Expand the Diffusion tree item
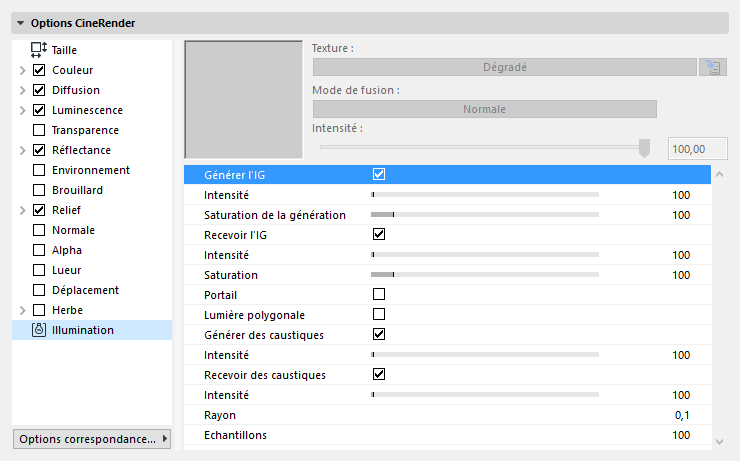740x461 pixels. tap(22, 90)
